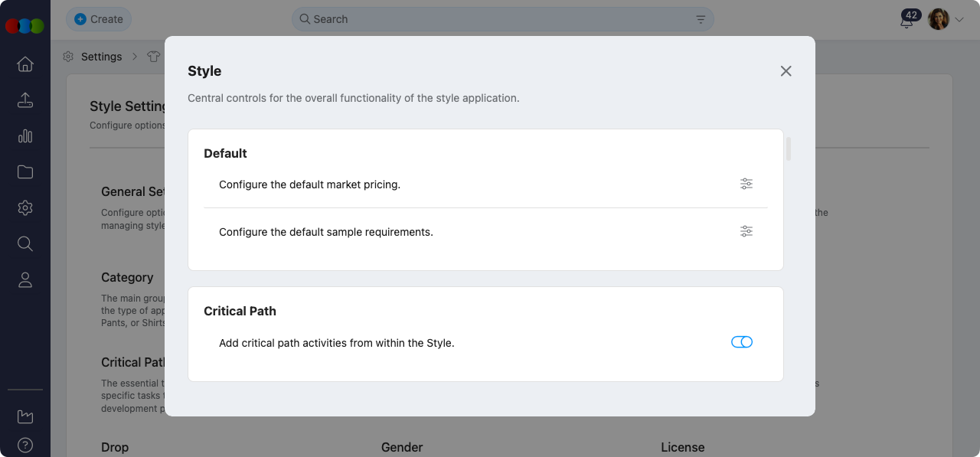
Task: Open the bar chart analytics icon
Action: point(25,136)
